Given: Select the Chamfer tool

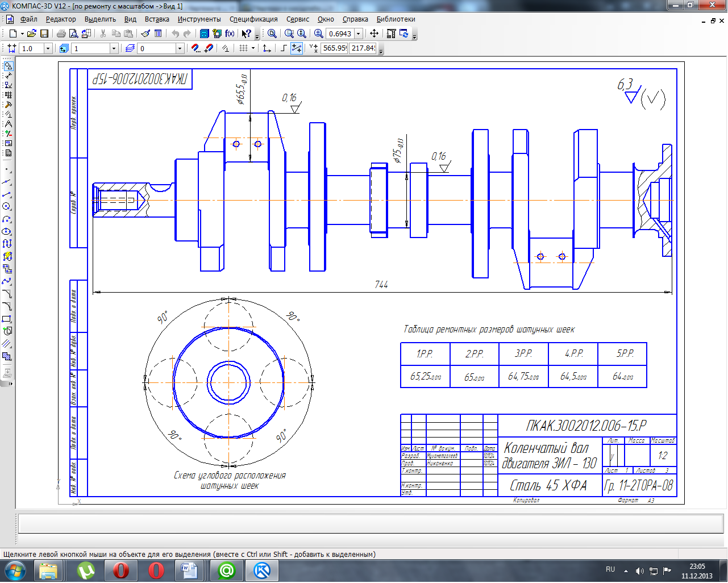Looking at the screenshot, I should 7,294.
